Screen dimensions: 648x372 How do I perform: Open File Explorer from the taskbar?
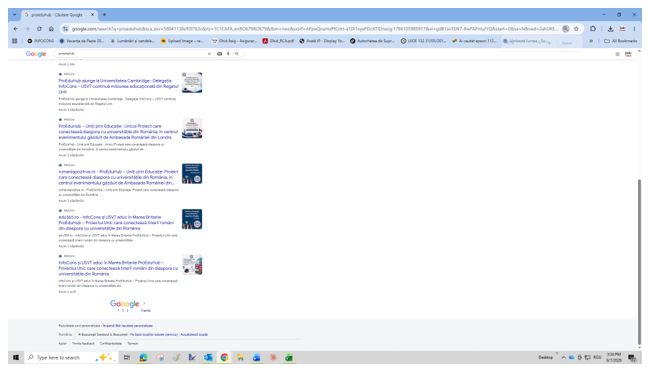coord(240,358)
